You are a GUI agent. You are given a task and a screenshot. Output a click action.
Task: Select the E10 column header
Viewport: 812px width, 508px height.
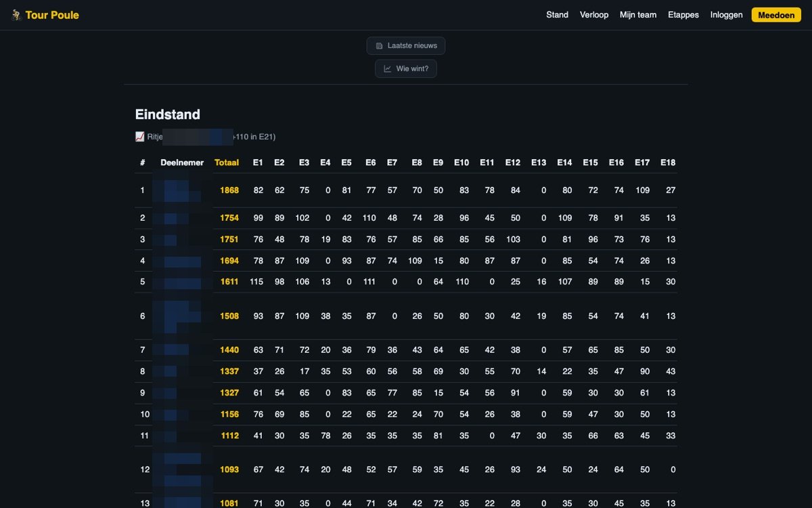tap(461, 163)
